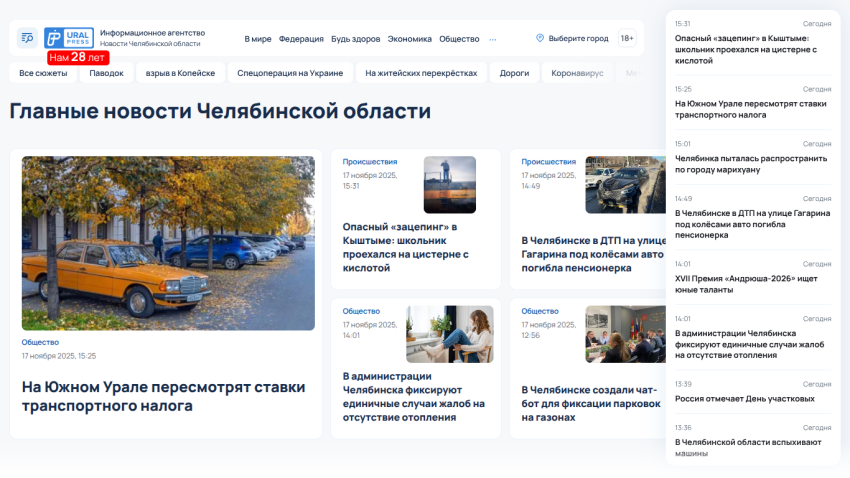Open card headline about чат-бот для парковок
The image size is (850, 478).
(x=591, y=404)
